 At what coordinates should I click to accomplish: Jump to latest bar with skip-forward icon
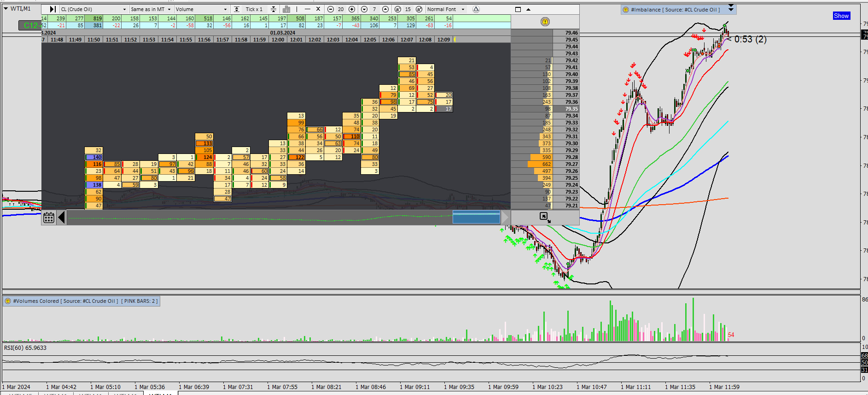click(52, 9)
